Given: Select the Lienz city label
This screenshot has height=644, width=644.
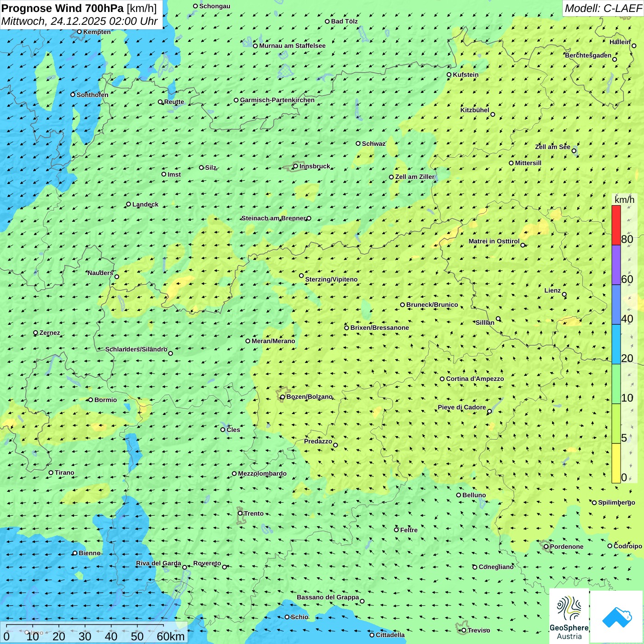Looking at the screenshot, I should click(x=552, y=290).
